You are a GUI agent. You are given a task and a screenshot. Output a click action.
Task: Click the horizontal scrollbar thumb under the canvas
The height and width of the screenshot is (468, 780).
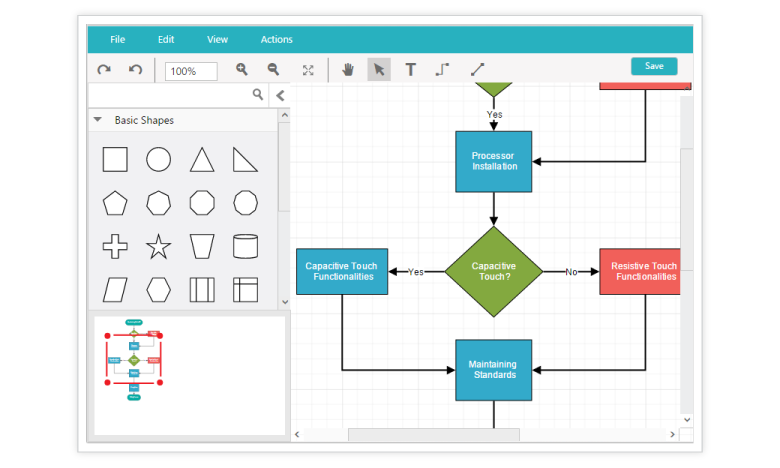(x=433, y=435)
